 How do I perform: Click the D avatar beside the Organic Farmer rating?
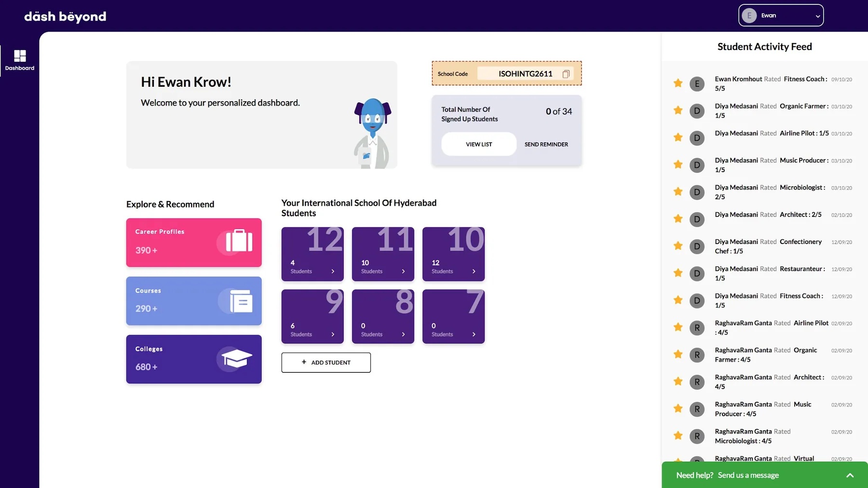tap(697, 111)
